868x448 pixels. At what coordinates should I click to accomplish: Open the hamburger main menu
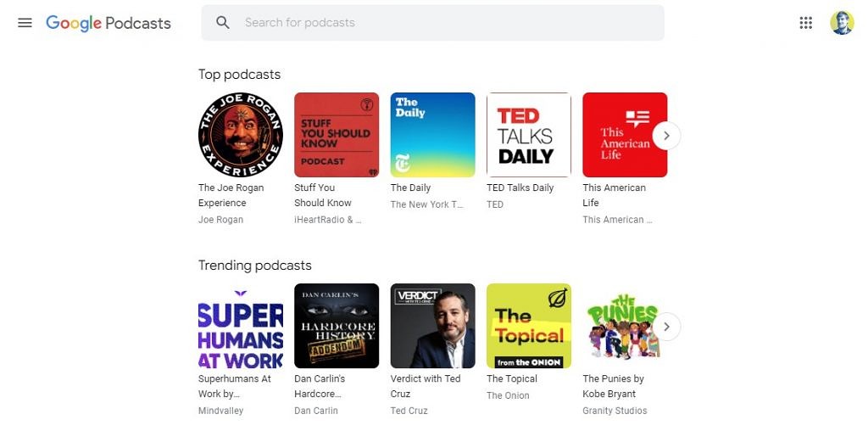25,23
